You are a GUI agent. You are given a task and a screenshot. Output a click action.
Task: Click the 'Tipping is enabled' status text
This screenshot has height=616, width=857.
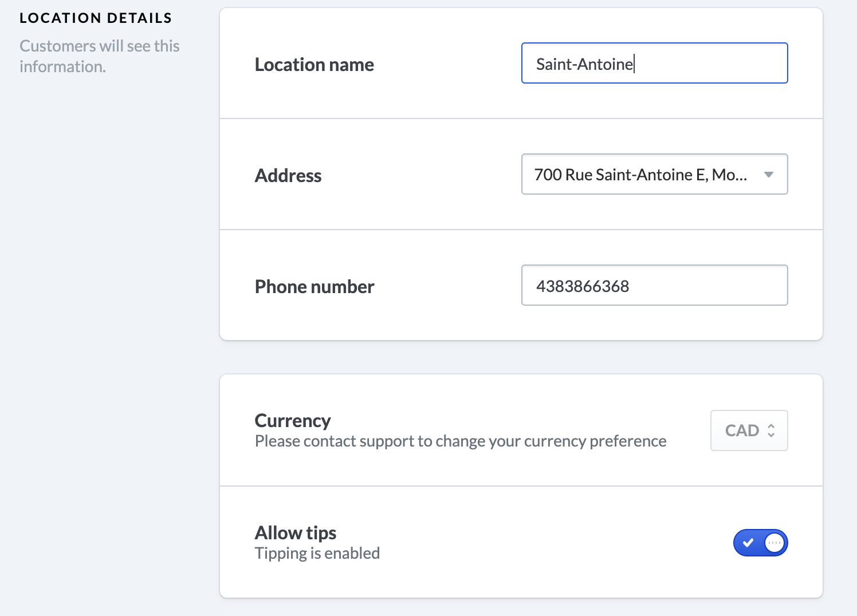click(317, 554)
